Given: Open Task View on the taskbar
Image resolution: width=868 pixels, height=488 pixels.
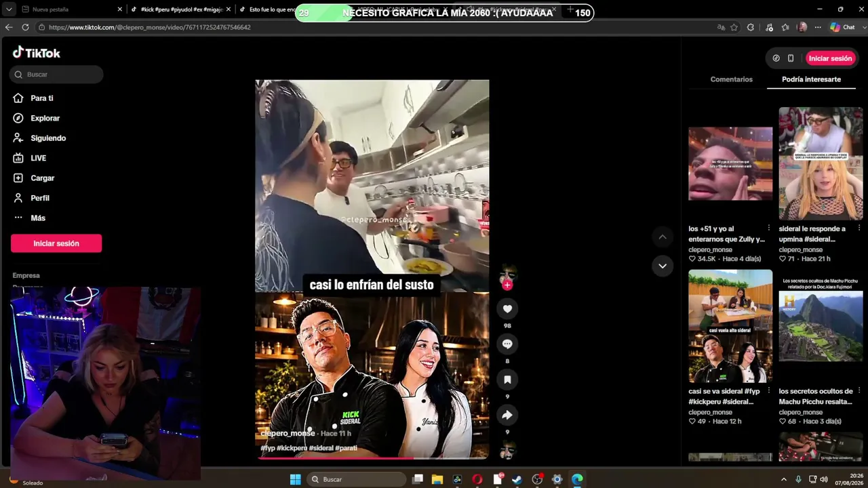Looking at the screenshot, I should coord(418,479).
